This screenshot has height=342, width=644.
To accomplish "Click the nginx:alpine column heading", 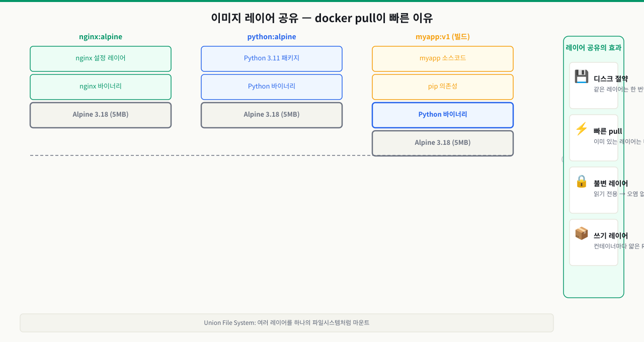I will click(101, 37).
